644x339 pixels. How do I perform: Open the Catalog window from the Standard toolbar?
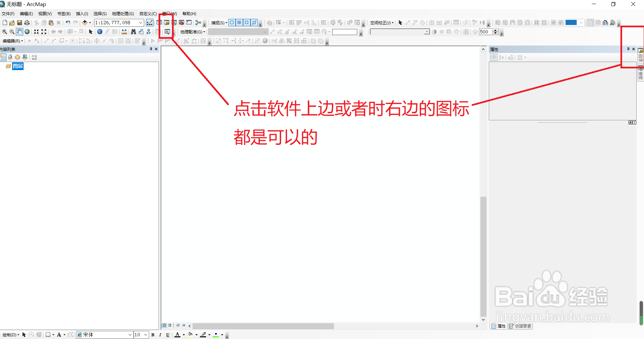(167, 23)
